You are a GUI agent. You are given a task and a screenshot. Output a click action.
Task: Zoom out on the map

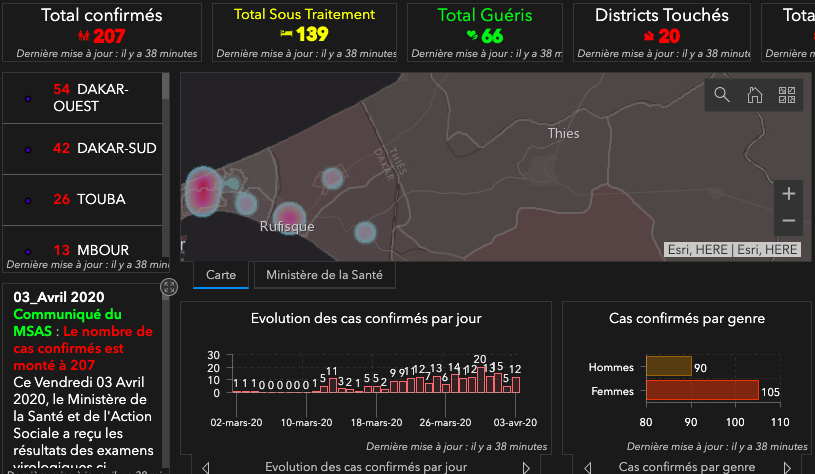pyautogui.click(x=788, y=221)
